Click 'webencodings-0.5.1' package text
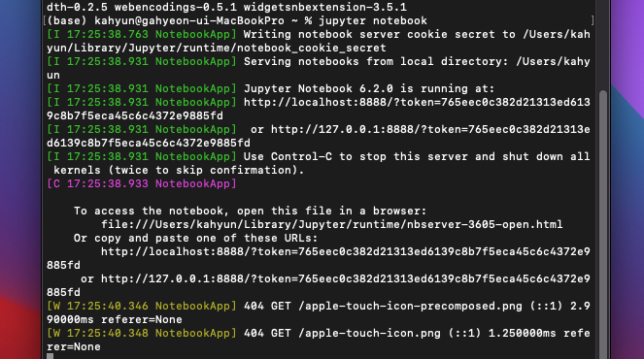 (x=175, y=7)
